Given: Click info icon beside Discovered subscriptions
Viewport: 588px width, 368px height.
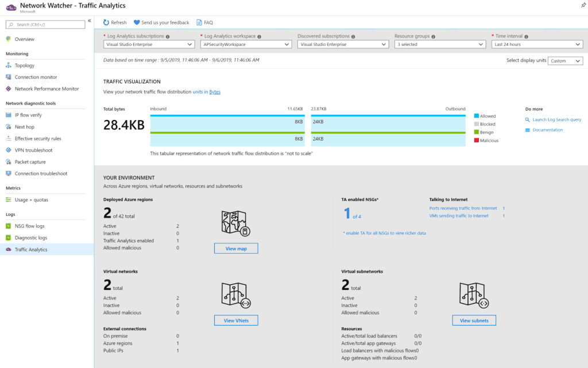Looking at the screenshot, I should point(353,37).
